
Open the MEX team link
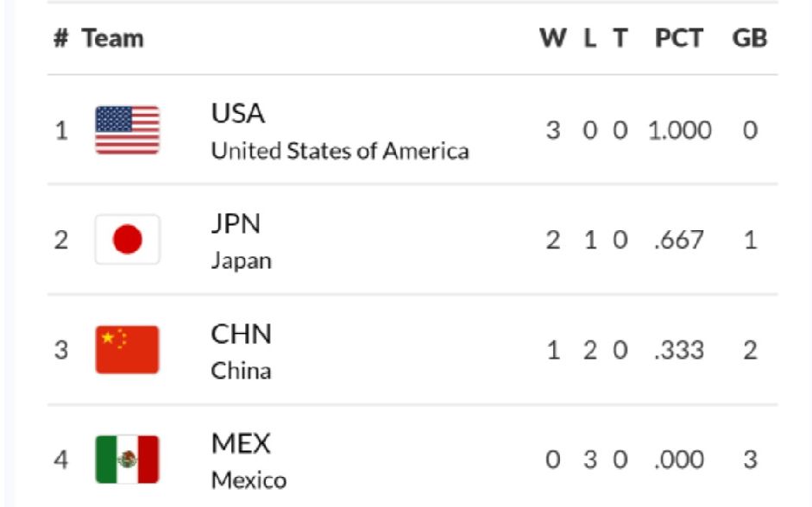point(241,443)
